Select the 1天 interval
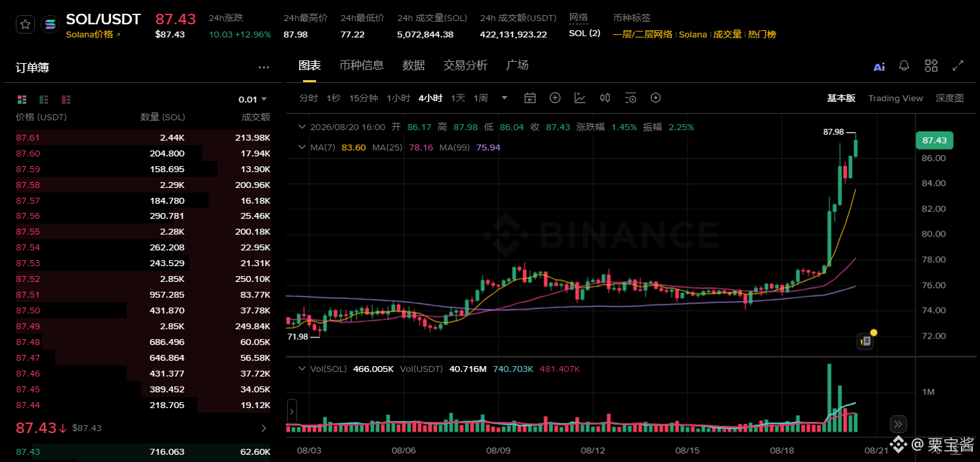This screenshot has height=462, width=980. tap(457, 98)
